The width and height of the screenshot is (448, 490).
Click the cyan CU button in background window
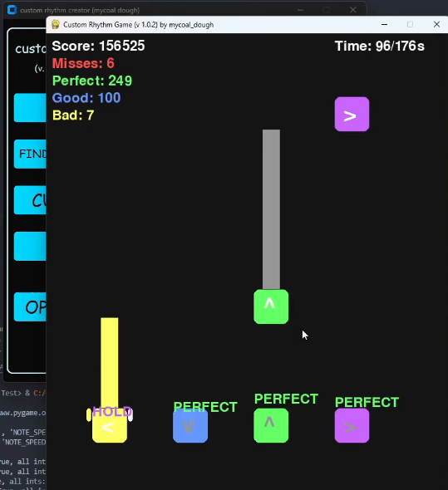click(30, 200)
